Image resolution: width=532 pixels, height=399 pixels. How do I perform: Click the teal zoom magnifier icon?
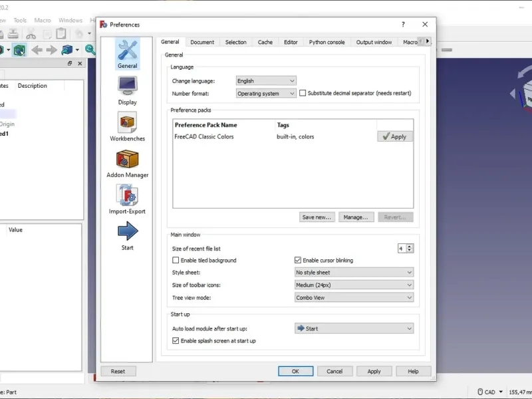90,50
